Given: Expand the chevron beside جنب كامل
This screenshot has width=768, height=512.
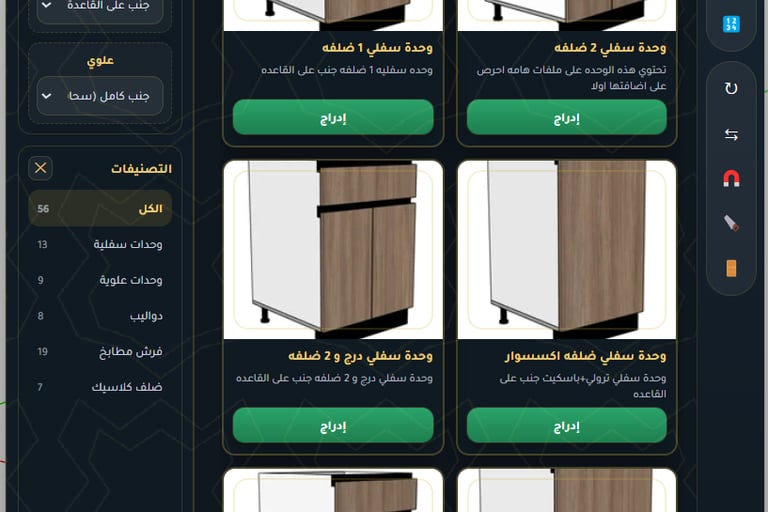Looking at the screenshot, I should [x=47, y=96].
